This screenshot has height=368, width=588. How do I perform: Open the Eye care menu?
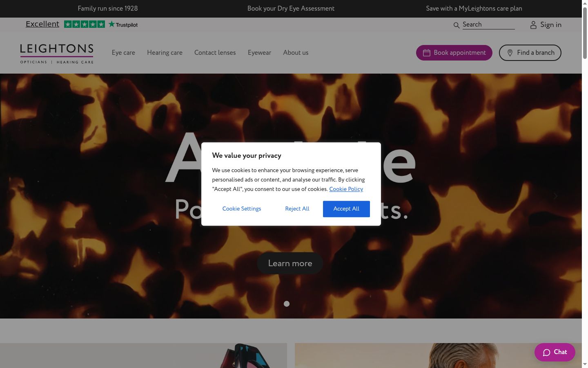click(x=123, y=53)
